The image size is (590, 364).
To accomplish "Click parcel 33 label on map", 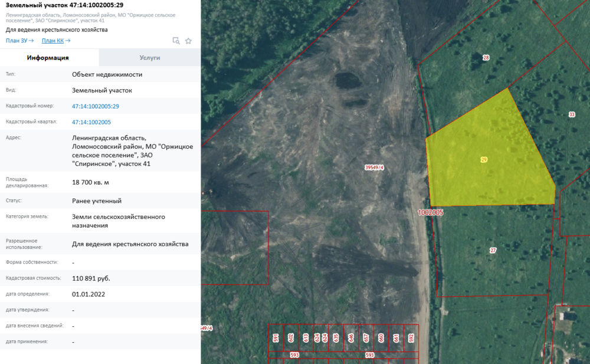I will tap(571, 114).
